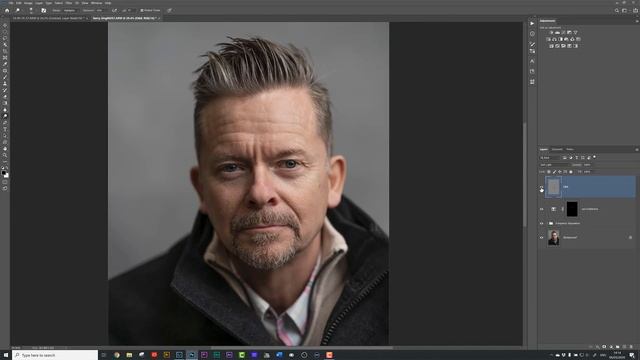Select the Clone Stamp tool

[5, 84]
